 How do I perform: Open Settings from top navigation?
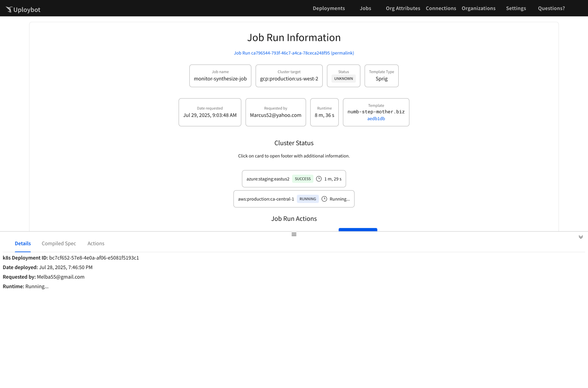(x=516, y=8)
